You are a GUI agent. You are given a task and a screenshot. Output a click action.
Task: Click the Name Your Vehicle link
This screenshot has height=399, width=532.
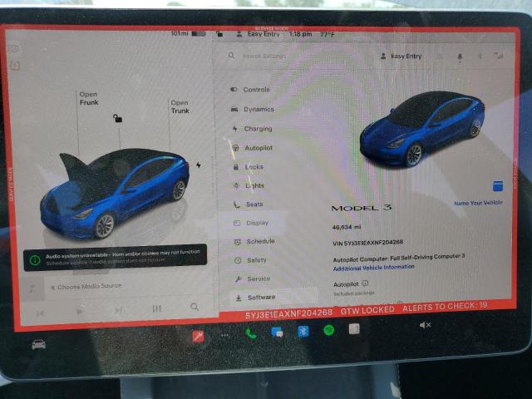(478, 203)
